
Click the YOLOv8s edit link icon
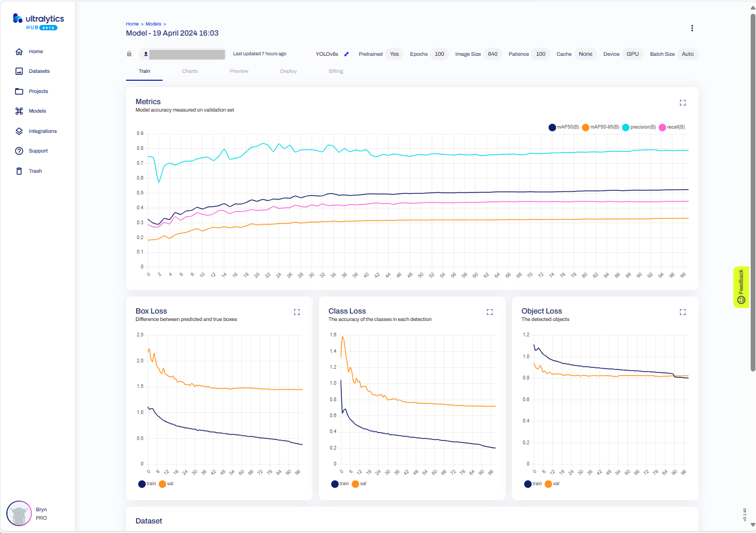(x=347, y=54)
